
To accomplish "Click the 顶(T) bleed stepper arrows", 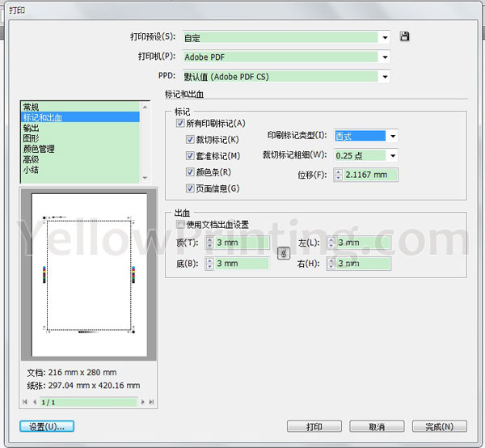I will 209,243.
